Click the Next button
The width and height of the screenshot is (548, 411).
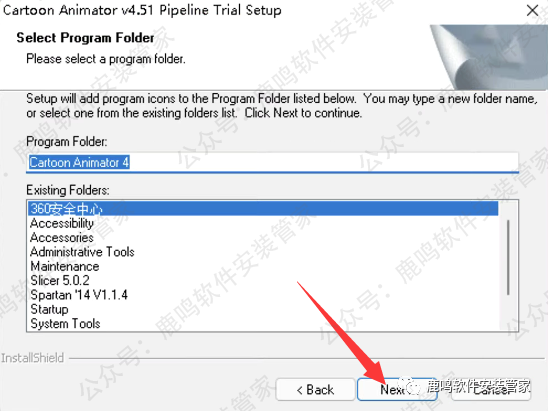coord(397,389)
